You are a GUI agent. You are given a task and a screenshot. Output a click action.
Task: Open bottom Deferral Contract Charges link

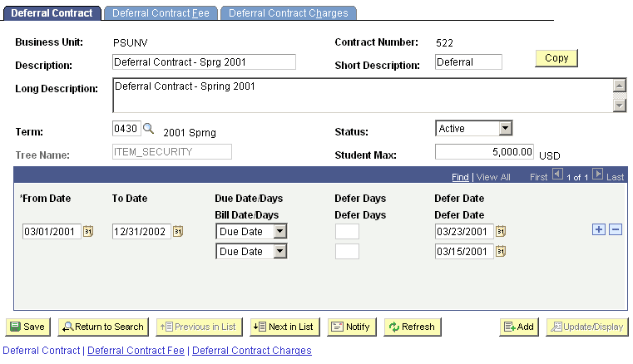252,350
